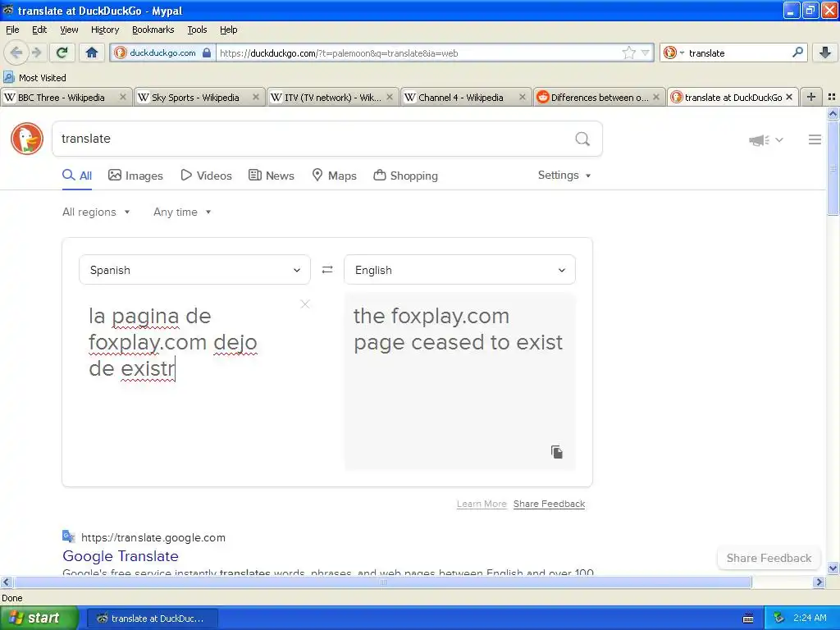Open the View menu
Viewport: 840px width, 630px height.
pos(69,30)
